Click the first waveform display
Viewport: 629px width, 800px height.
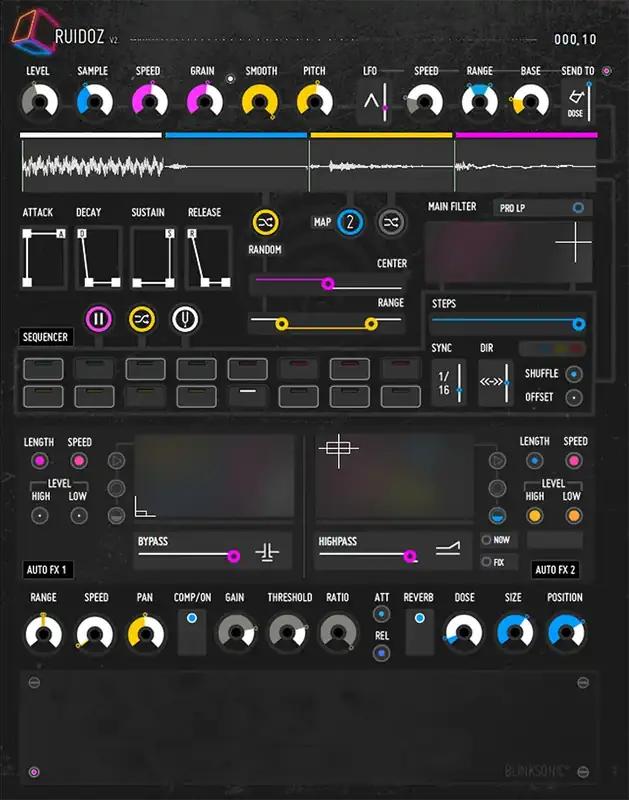92,166
